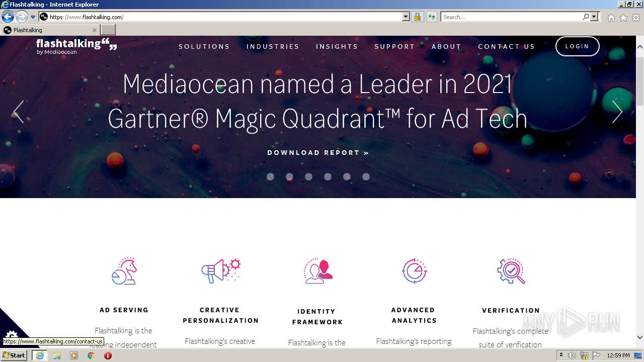
Task: Click the DOWNLOAD REPORT link
Action: [318, 152]
